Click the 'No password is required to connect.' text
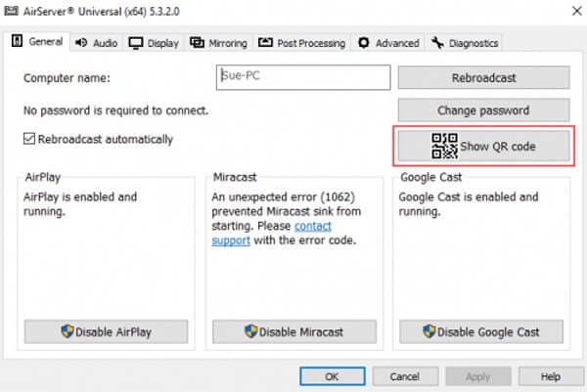 click(x=115, y=110)
